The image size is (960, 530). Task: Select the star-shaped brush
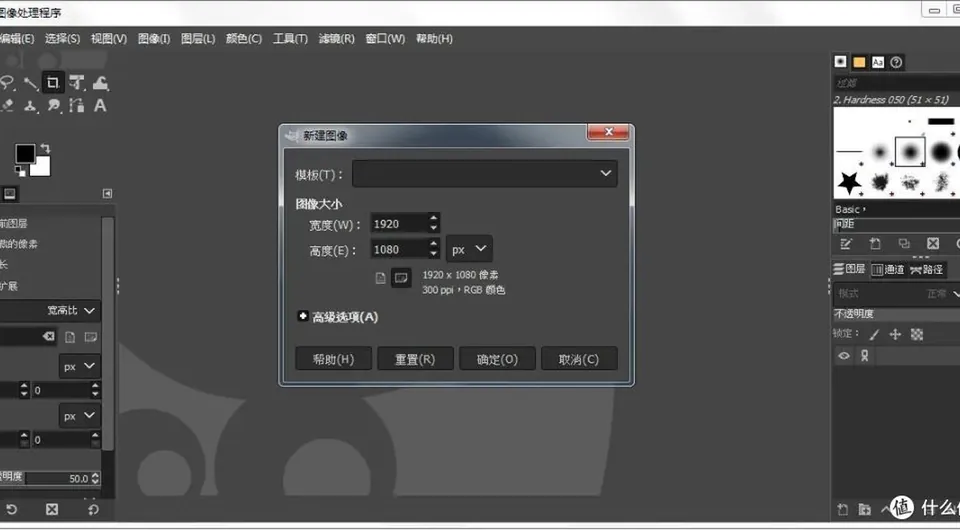849,182
